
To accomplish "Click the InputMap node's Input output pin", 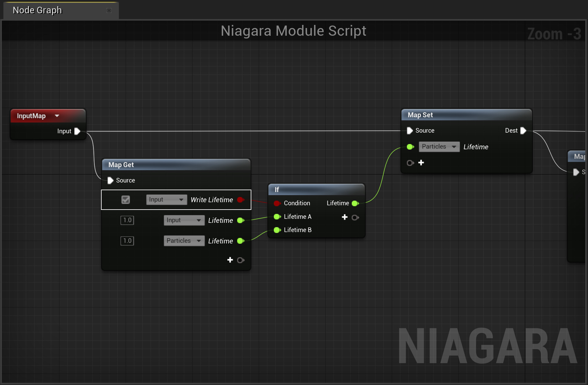I will pos(77,131).
